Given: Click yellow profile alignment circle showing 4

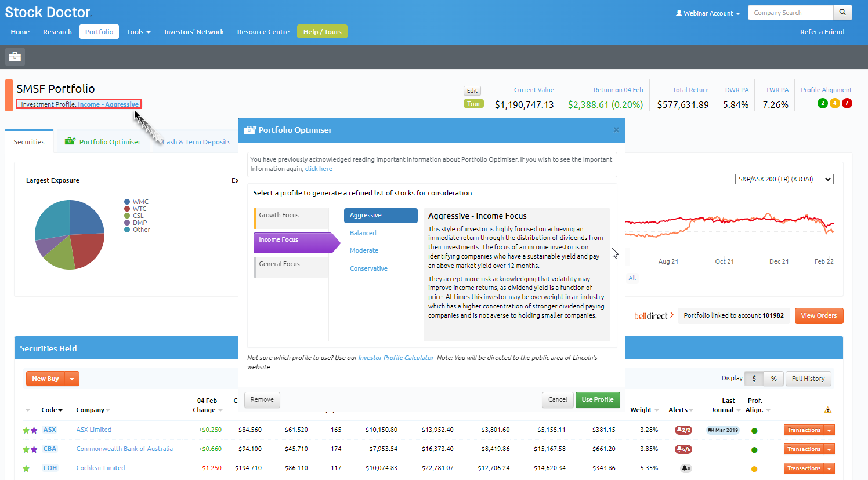Looking at the screenshot, I should (835, 103).
